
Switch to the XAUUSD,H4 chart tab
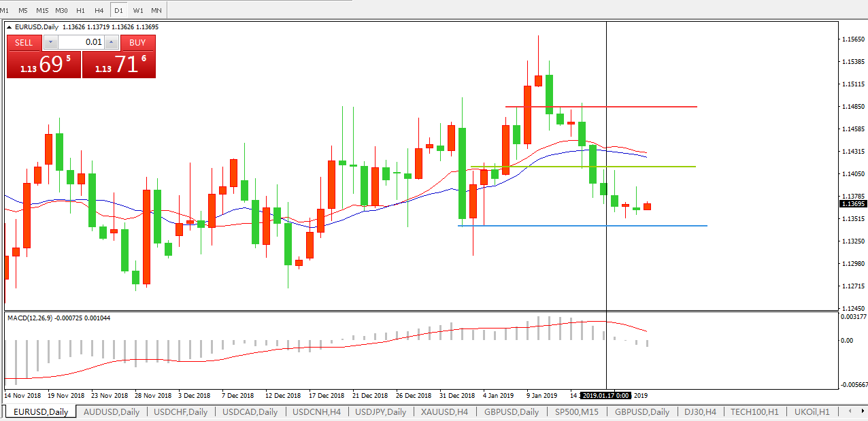444,411
